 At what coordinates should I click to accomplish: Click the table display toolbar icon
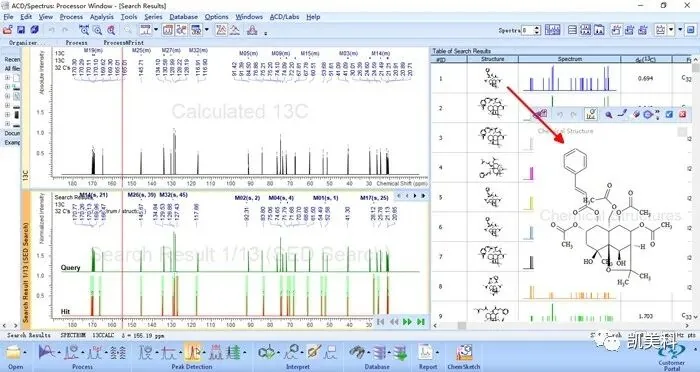[196, 30]
